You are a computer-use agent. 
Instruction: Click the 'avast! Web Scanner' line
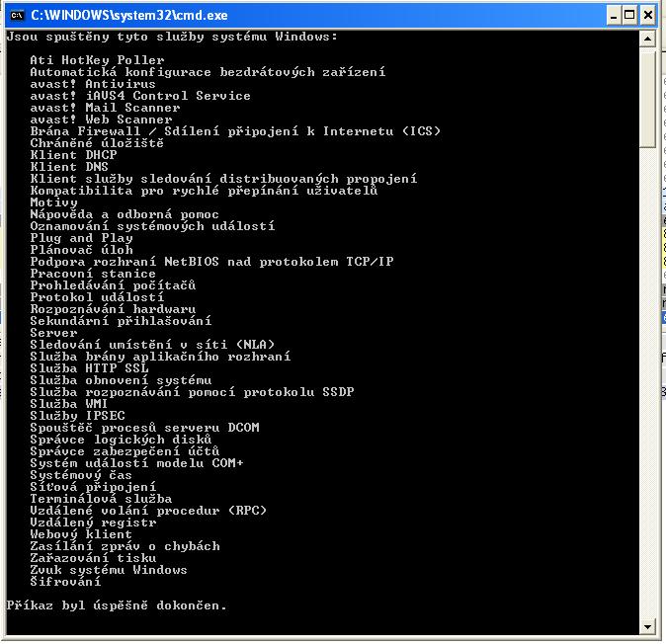coord(101,120)
